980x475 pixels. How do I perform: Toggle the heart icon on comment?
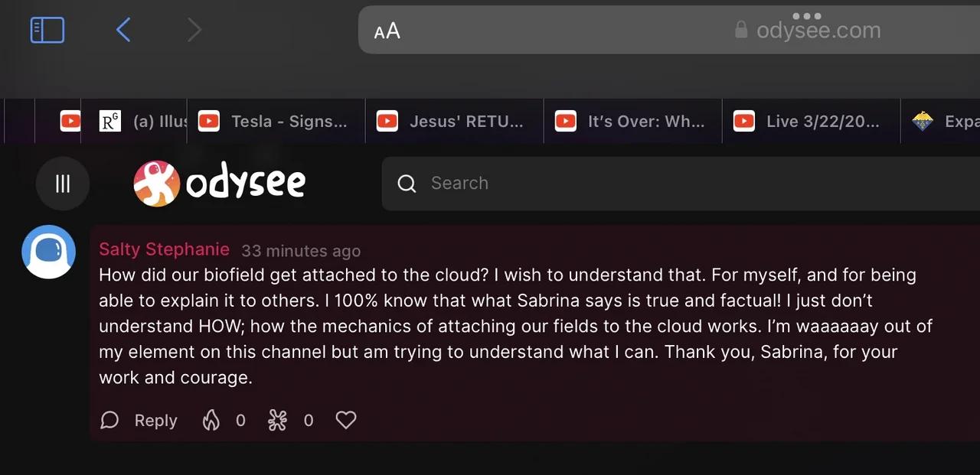click(346, 420)
